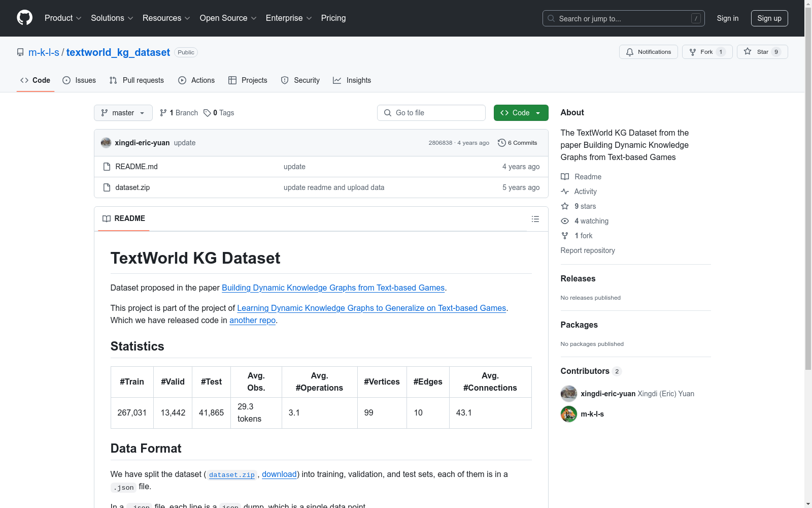
Task: Click the search magnifier icon in header
Action: [551, 18]
